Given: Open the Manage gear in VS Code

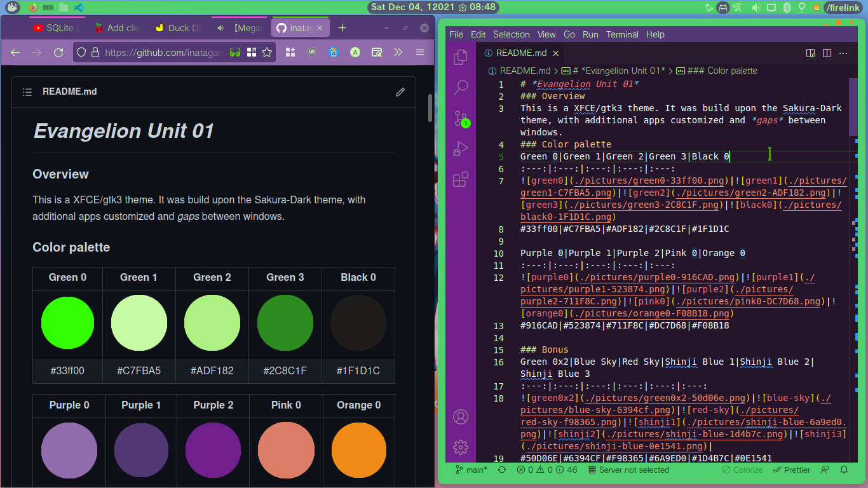Looking at the screenshot, I should click(461, 447).
